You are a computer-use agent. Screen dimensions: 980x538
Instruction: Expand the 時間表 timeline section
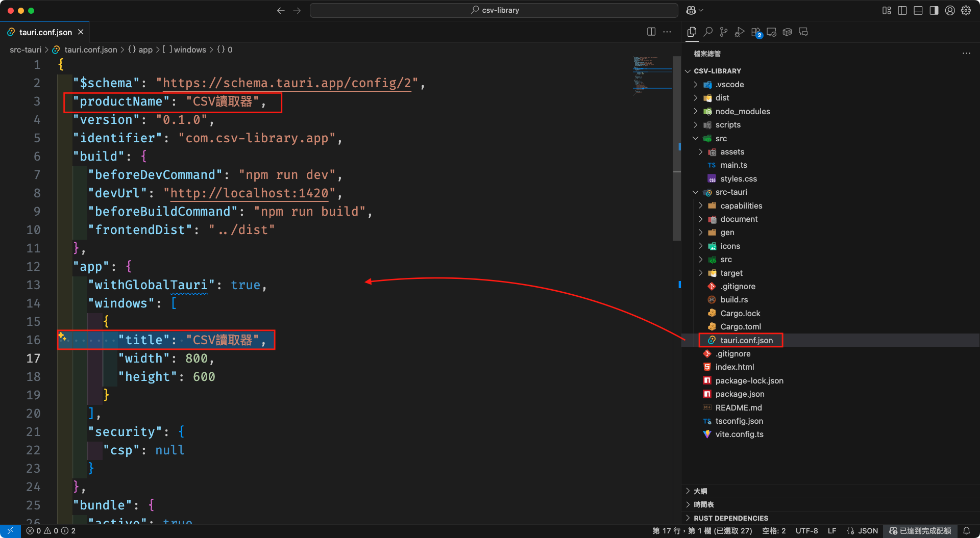pos(703,504)
